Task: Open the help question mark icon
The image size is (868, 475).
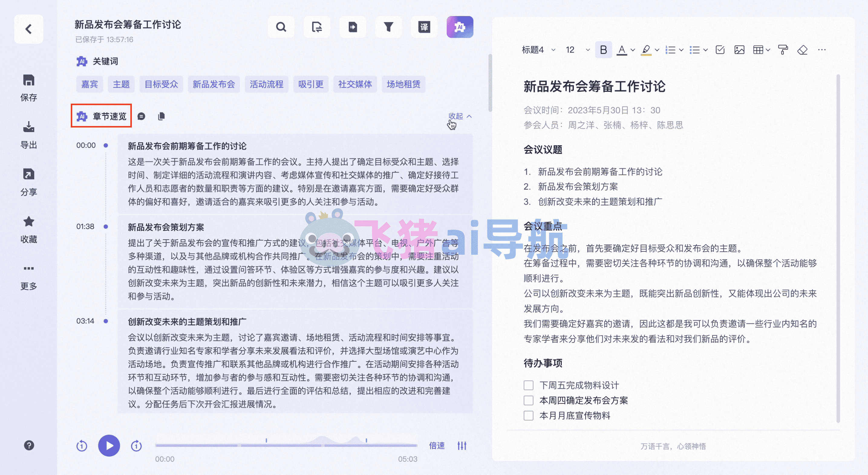Action: (x=29, y=445)
